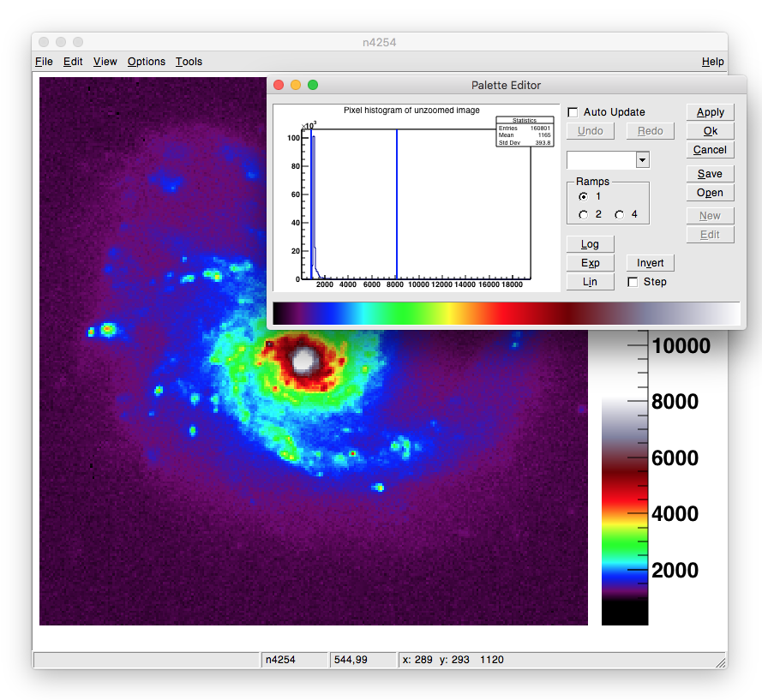Viewport: 762px width, 700px height.
Task: Switch palette to Exp scaling
Action: [590, 263]
